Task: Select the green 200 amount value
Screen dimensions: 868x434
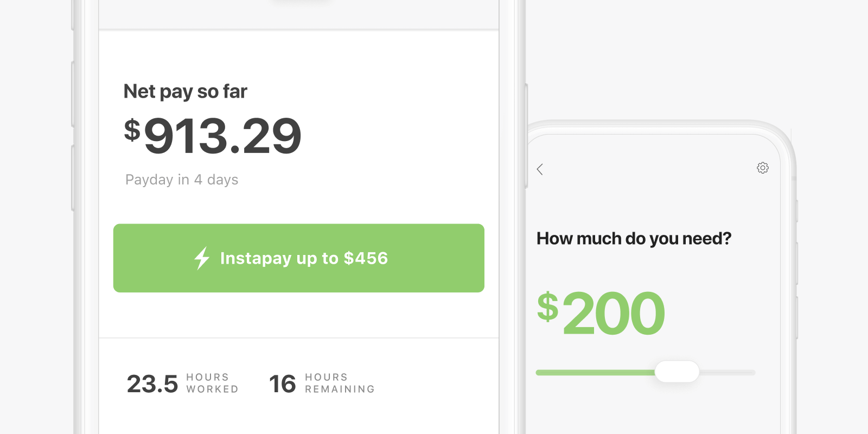Action: (614, 314)
